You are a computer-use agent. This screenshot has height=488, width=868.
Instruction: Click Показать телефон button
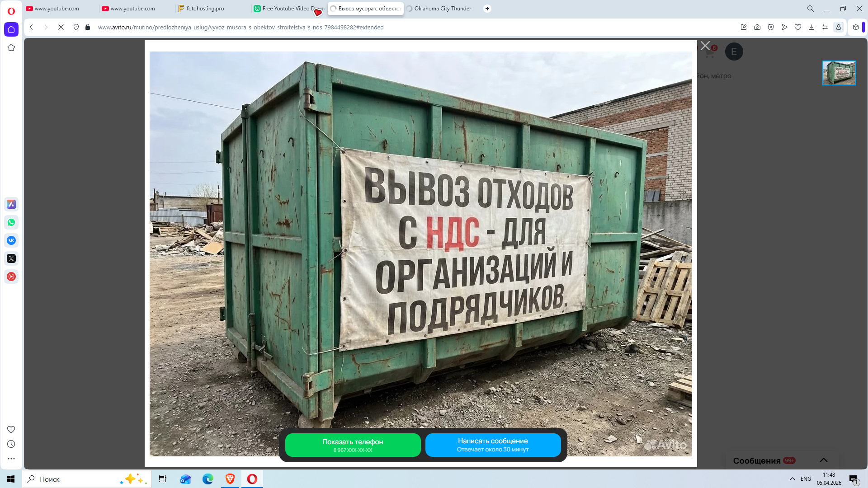[x=353, y=445]
